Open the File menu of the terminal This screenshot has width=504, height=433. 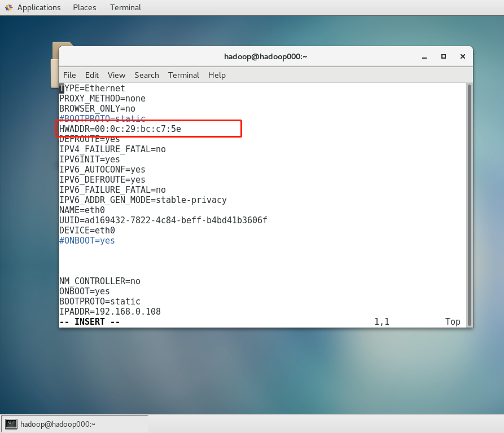69,75
